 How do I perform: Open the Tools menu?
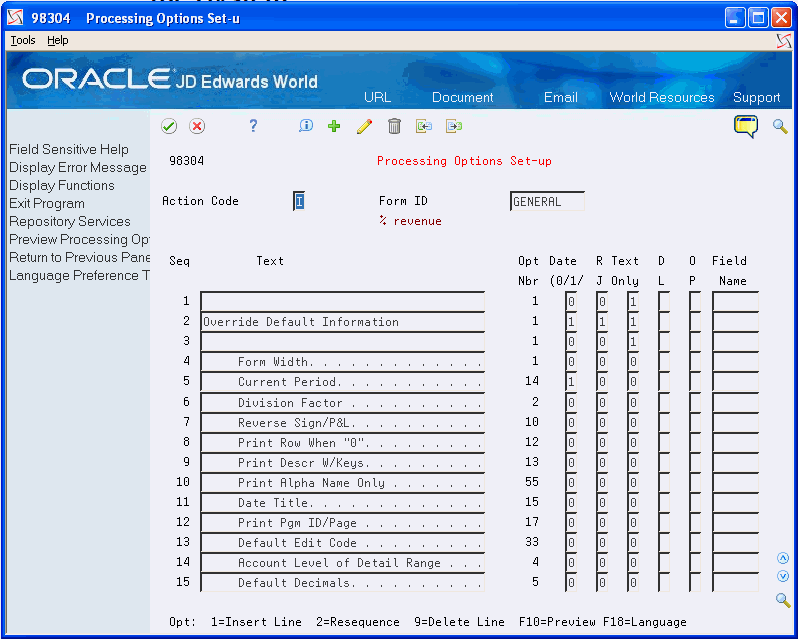click(x=23, y=40)
